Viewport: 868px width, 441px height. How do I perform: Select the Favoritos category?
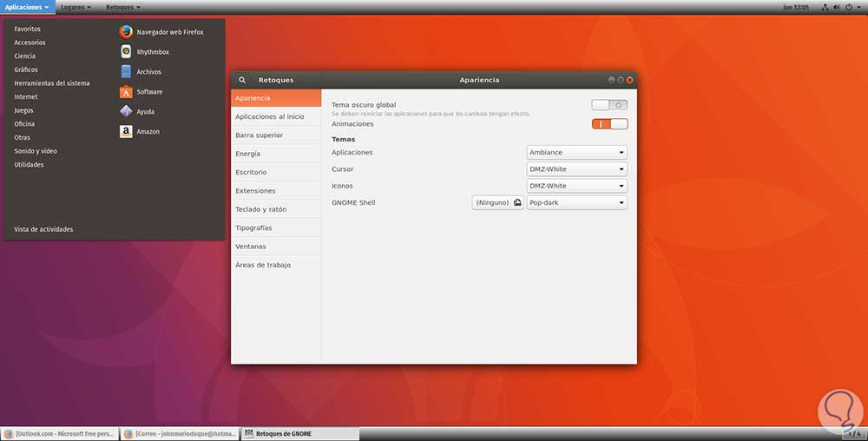click(x=27, y=29)
